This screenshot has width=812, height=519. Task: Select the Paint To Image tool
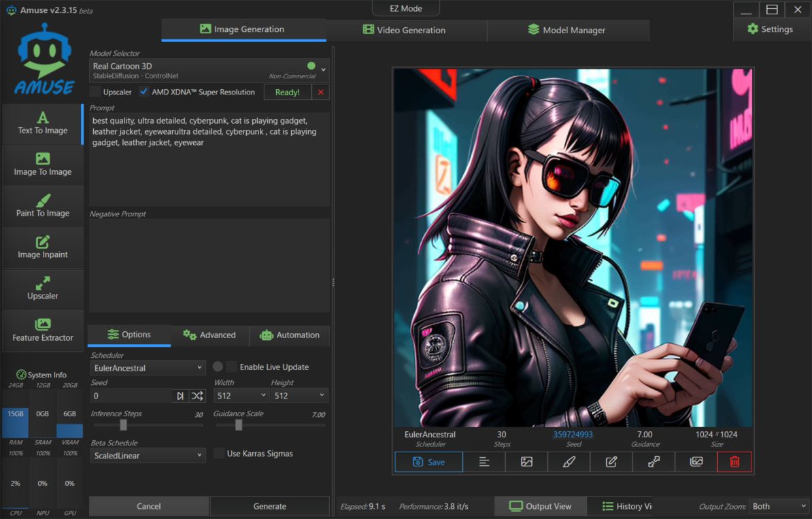[43, 206]
